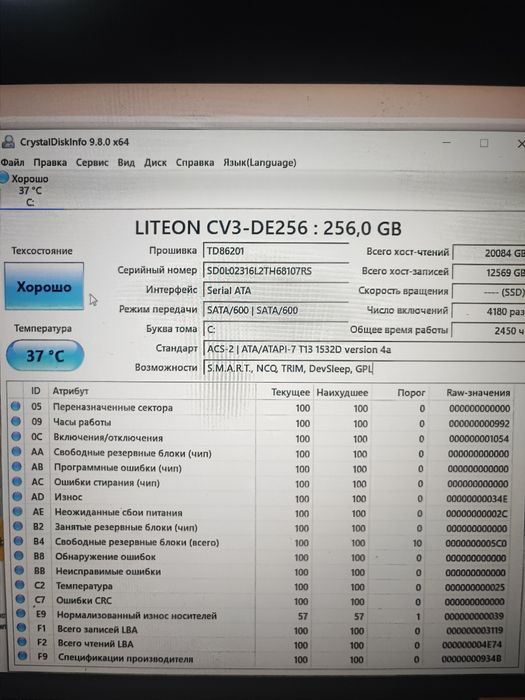Viewport: 525px width, 700px height.
Task: Click the Текущее column header
Action: click(291, 392)
